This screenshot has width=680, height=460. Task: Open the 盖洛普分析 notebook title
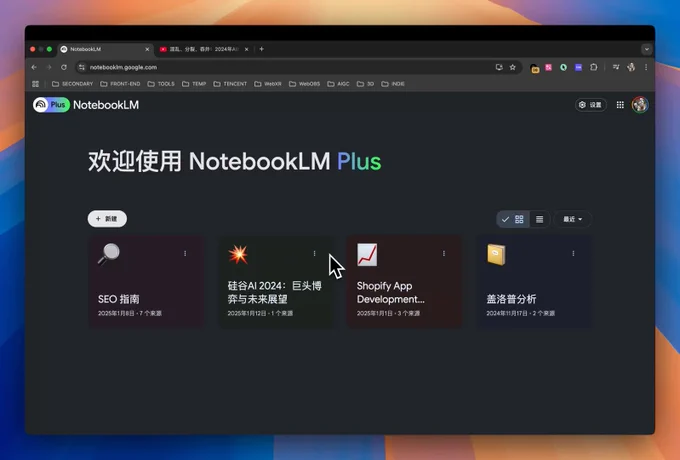[511, 299]
